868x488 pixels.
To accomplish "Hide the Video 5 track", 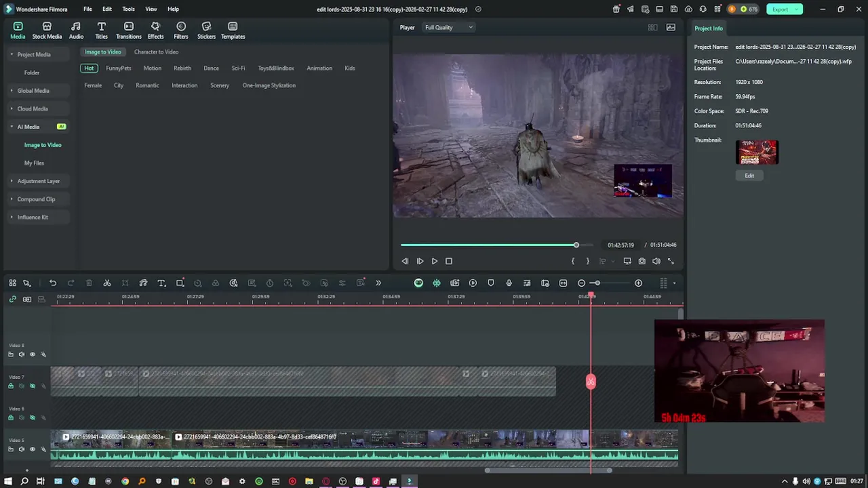I will [33, 449].
